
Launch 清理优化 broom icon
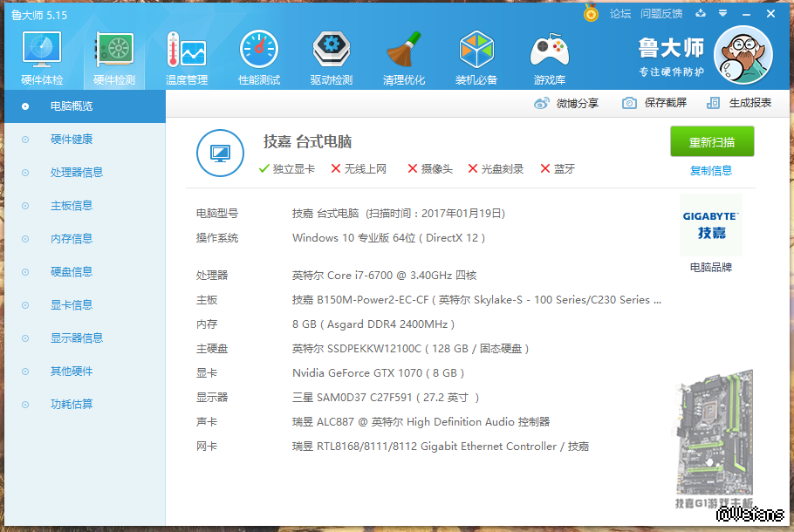point(403,52)
